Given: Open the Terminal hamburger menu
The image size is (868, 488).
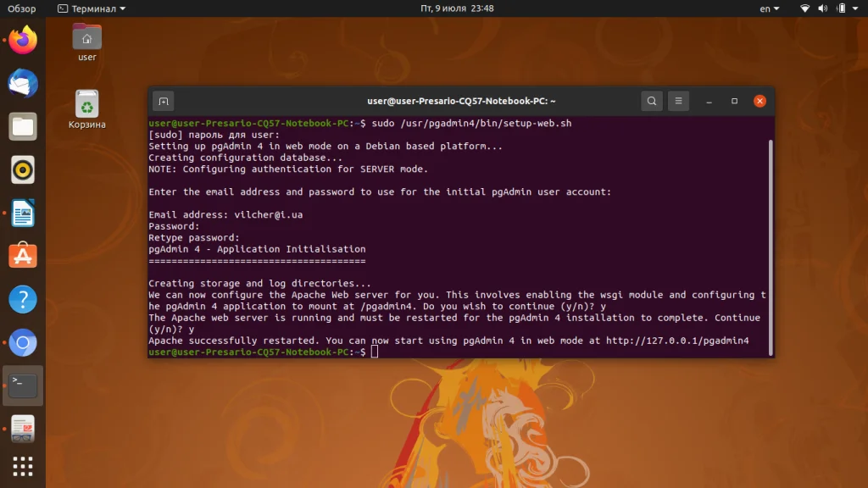Looking at the screenshot, I should pyautogui.click(x=678, y=100).
